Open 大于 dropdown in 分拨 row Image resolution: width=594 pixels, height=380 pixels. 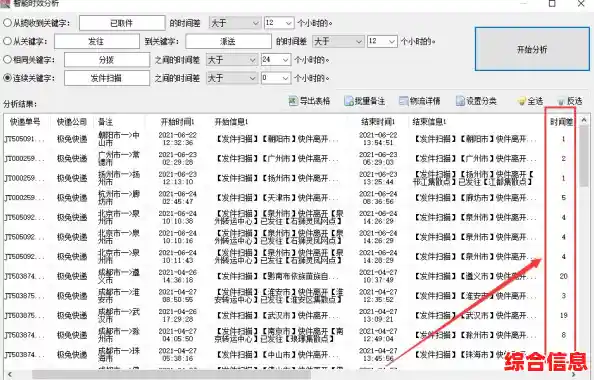coord(232,59)
